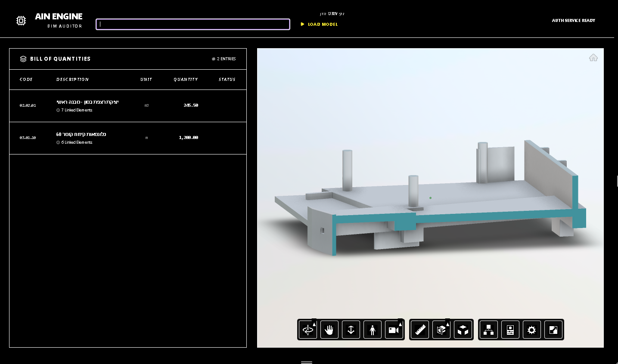The width and height of the screenshot is (618, 364).
Task: Select the Orbit tool
Action: [308, 330]
